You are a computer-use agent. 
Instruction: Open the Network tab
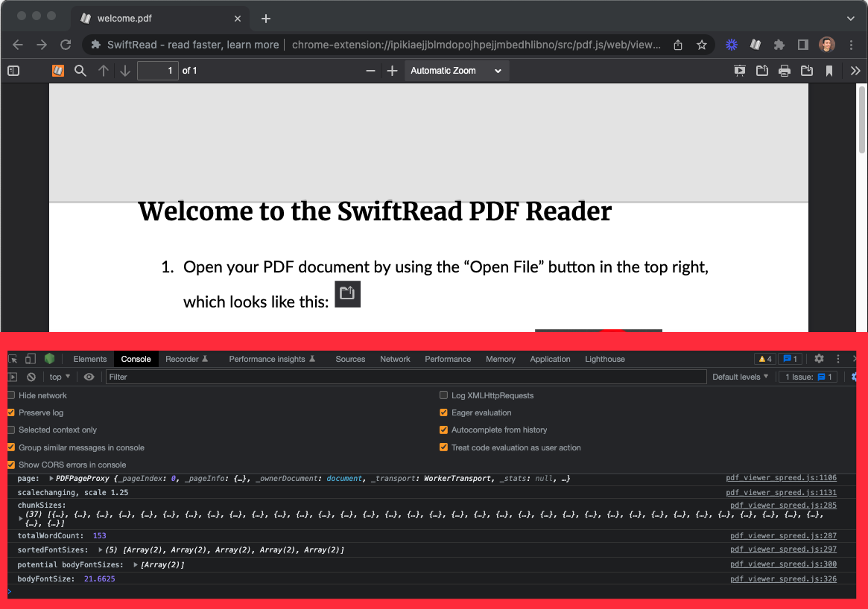tap(395, 359)
